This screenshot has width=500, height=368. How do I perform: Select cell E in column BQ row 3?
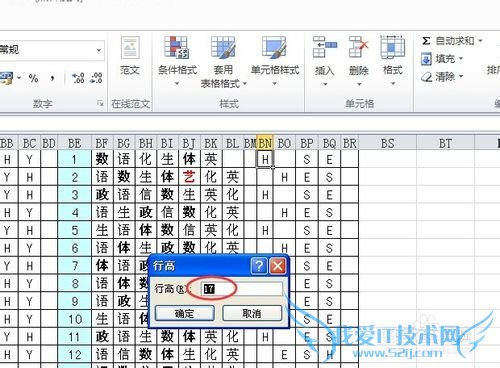(x=329, y=195)
